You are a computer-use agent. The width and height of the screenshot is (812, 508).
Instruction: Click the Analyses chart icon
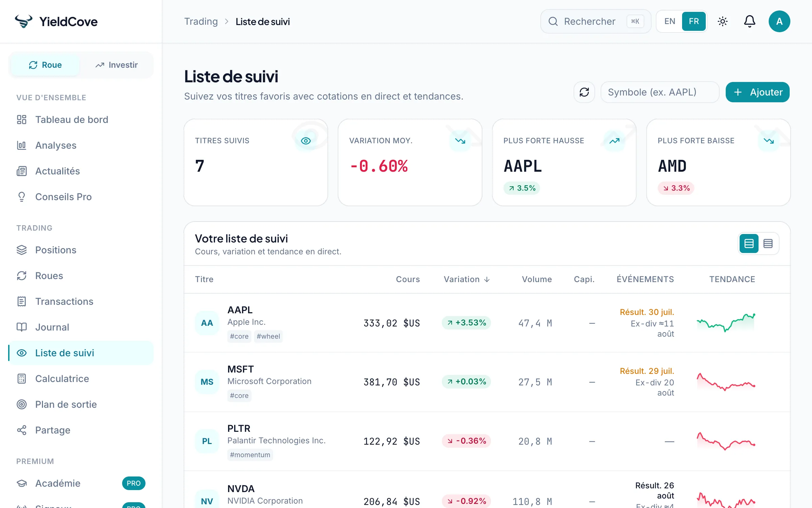22,145
